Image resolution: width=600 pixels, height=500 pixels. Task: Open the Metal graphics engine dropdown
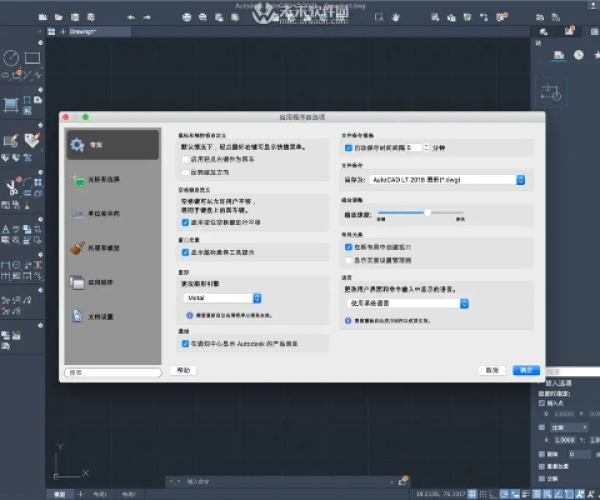222,298
